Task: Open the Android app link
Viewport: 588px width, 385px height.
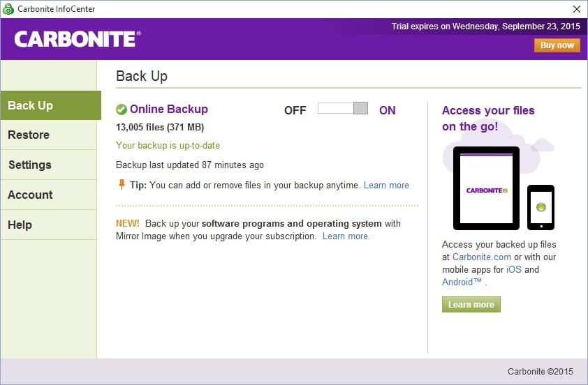Action: (x=462, y=282)
